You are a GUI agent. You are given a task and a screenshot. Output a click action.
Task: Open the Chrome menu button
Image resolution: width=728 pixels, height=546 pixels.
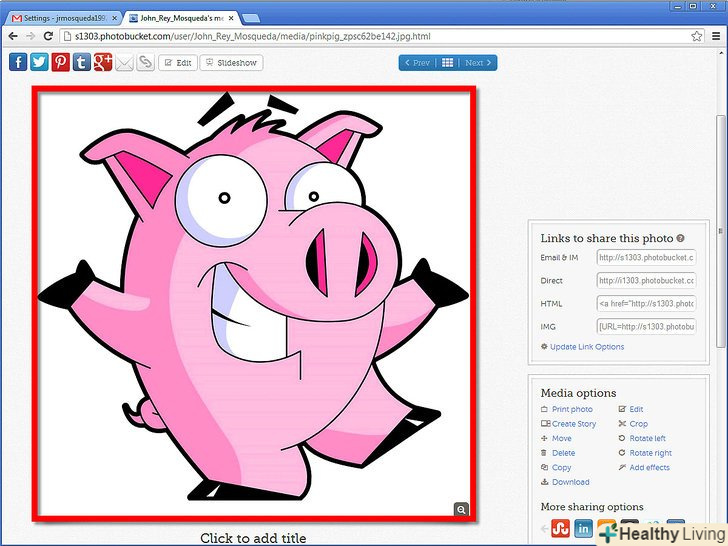point(716,35)
